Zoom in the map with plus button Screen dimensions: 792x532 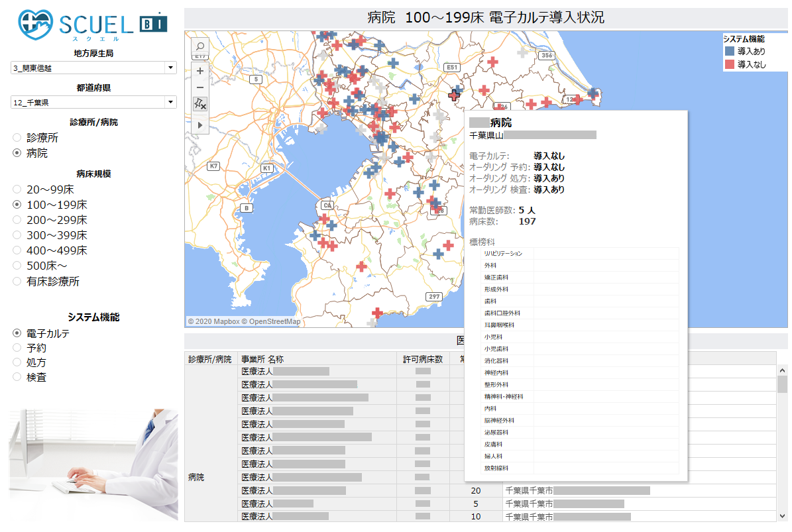point(199,70)
